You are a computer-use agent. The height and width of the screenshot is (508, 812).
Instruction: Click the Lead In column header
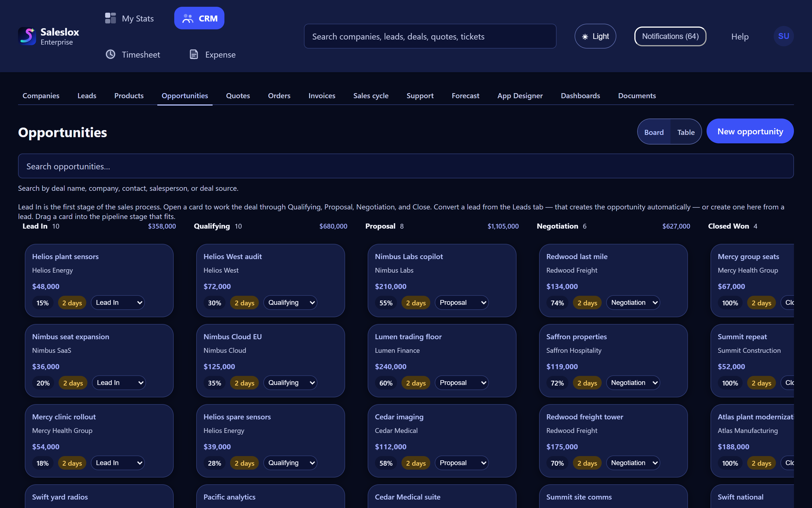[x=35, y=226]
